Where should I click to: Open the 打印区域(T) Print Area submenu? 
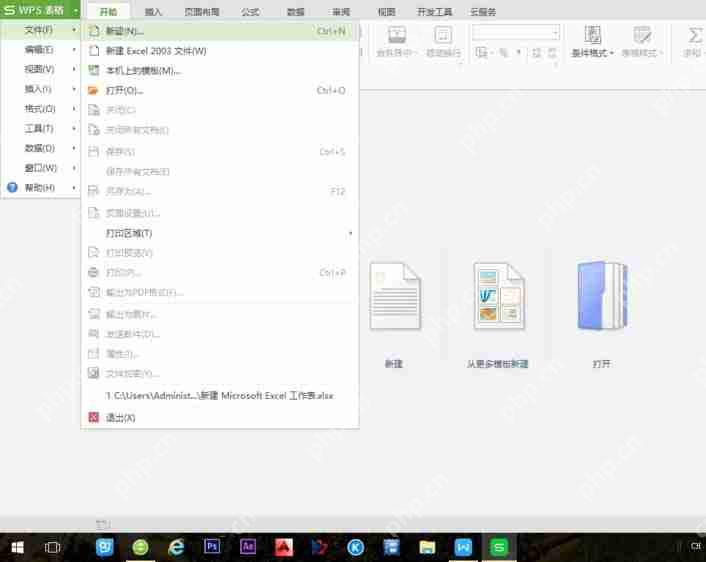(220, 233)
